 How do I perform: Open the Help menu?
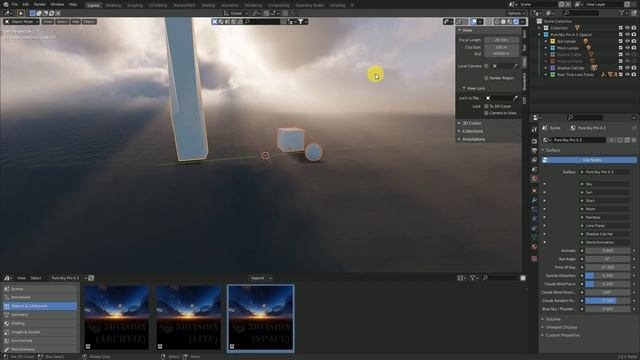[73, 4]
